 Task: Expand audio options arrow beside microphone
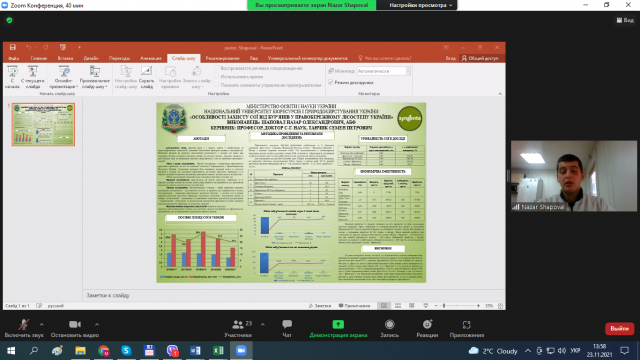tap(42, 324)
